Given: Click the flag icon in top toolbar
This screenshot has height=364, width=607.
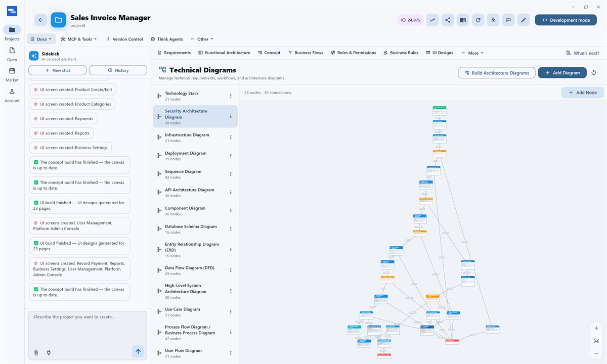Looking at the screenshot, I should tap(508, 20).
